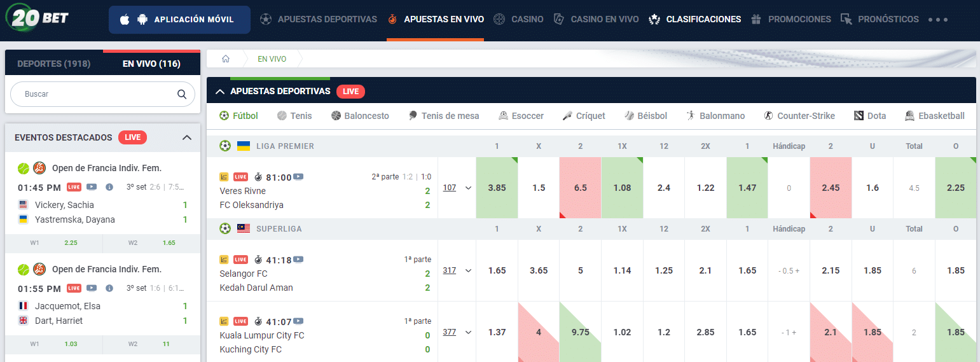Open the 317 markets link for Selangor FC
This screenshot has width=980, height=362.
click(x=450, y=270)
